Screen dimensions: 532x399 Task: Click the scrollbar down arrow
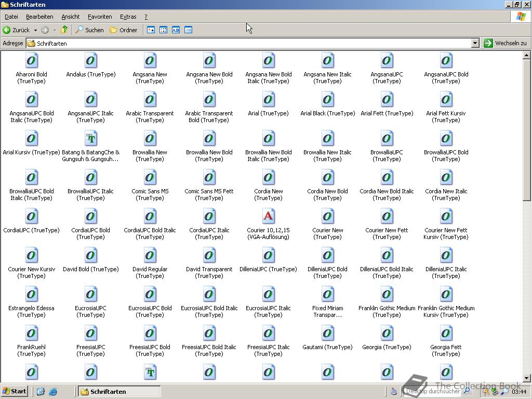click(526, 378)
